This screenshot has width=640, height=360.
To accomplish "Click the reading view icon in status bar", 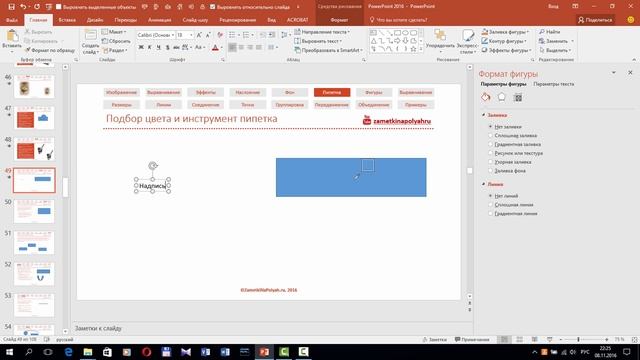I will pyautogui.click(x=535, y=340).
